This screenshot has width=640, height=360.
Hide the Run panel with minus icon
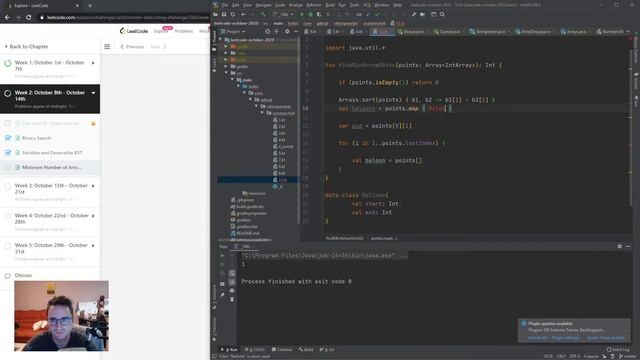628,246
